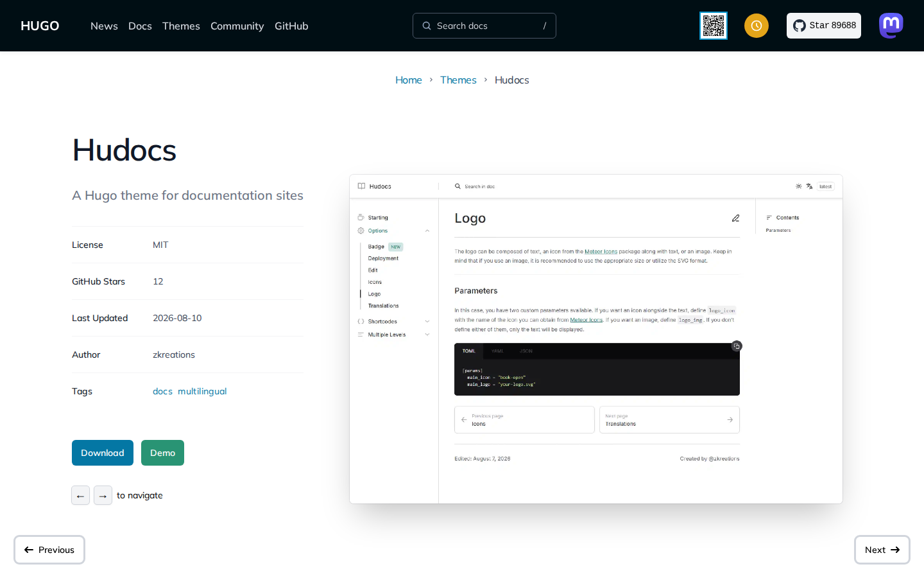Click the theme description subtitle text
The image size is (924, 578).
point(187,195)
